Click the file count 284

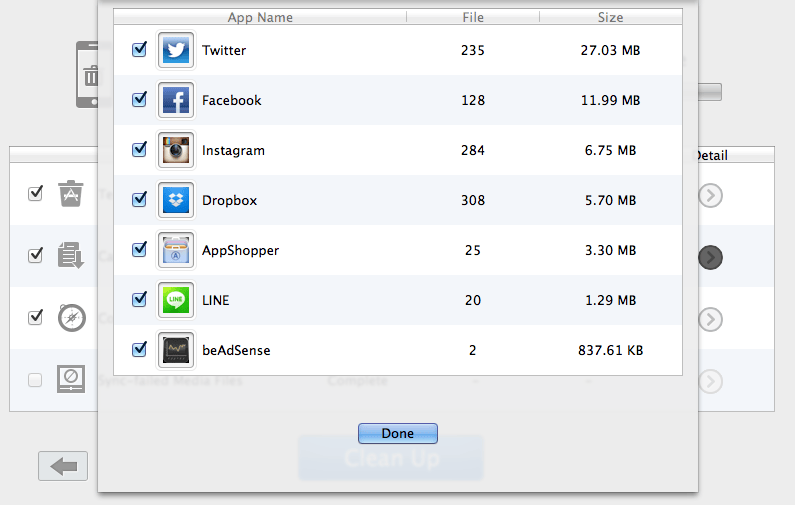pos(473,150)
